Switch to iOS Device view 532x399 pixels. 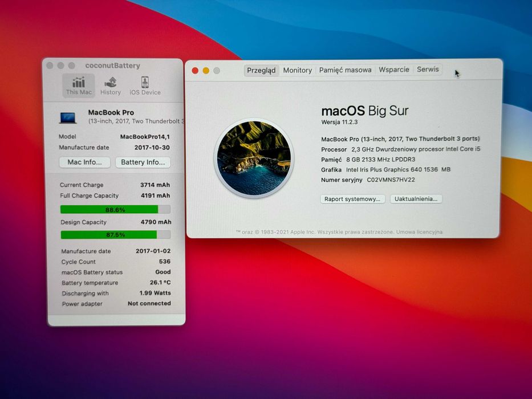click(145, 86)
